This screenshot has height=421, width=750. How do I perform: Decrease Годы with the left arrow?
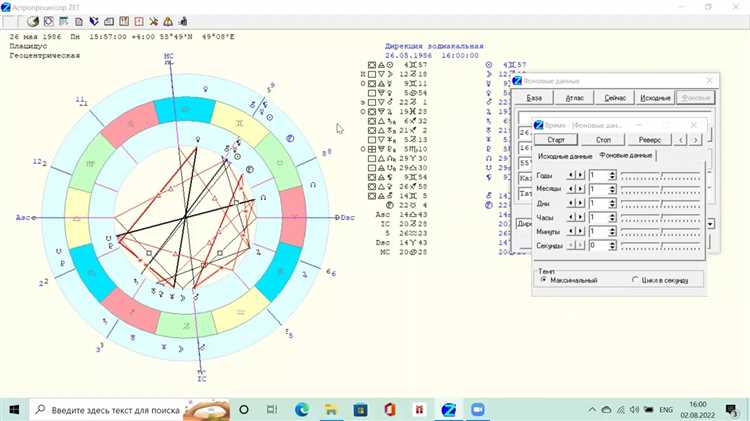(570, 175)
